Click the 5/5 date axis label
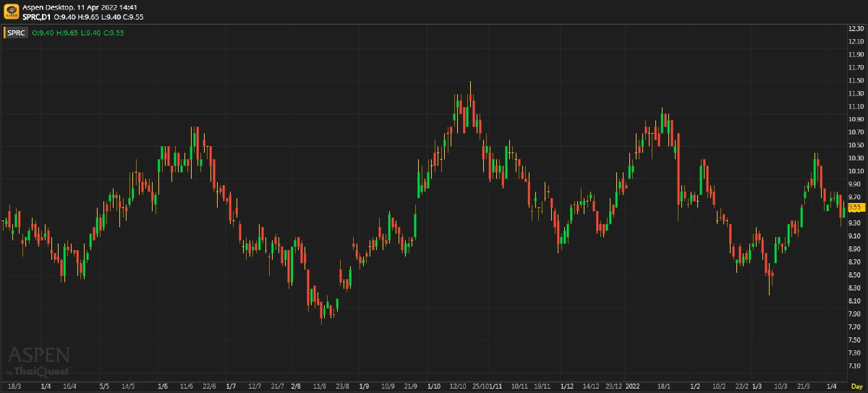This screenshot has width=868, height=393. (104, 386)
